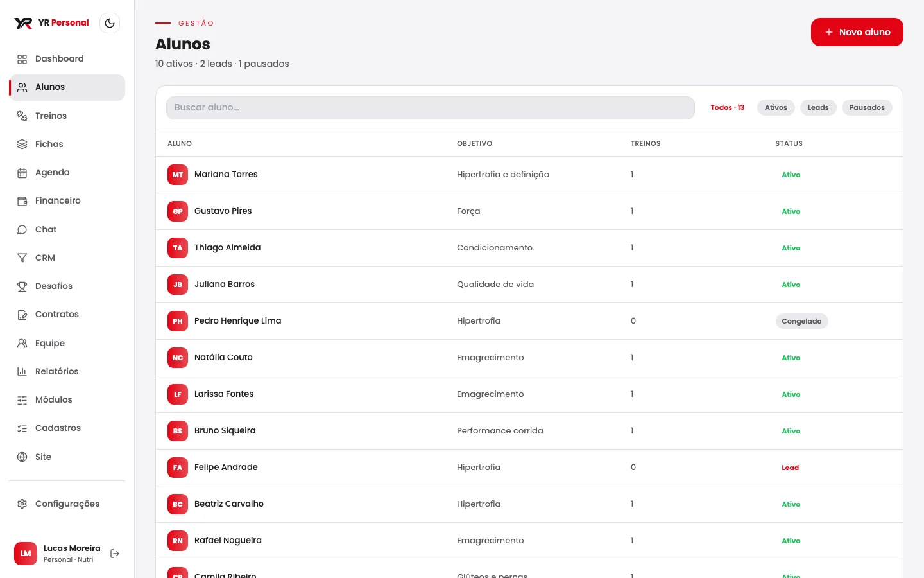Click the Congelado status badge
This screenshot has height=578, width=924.
click(801, 321)
